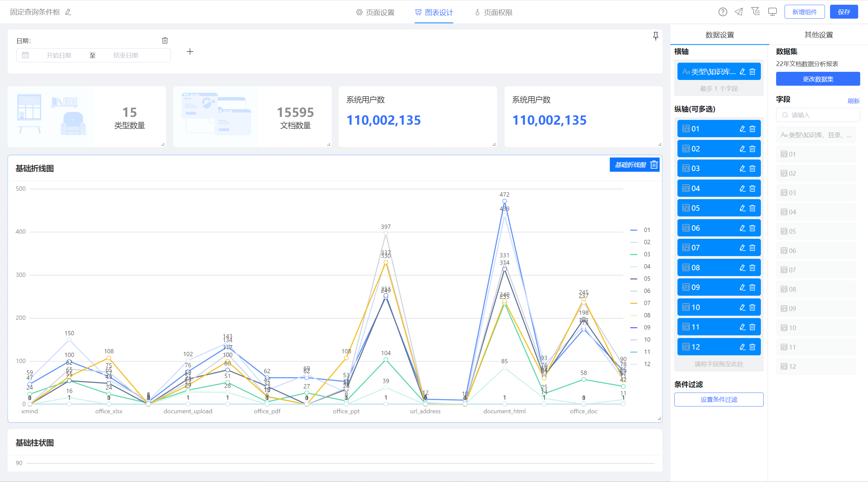Click the 结束日期 input
The image size is (868, 482).
pyautogui.click(x=125, y=55)
